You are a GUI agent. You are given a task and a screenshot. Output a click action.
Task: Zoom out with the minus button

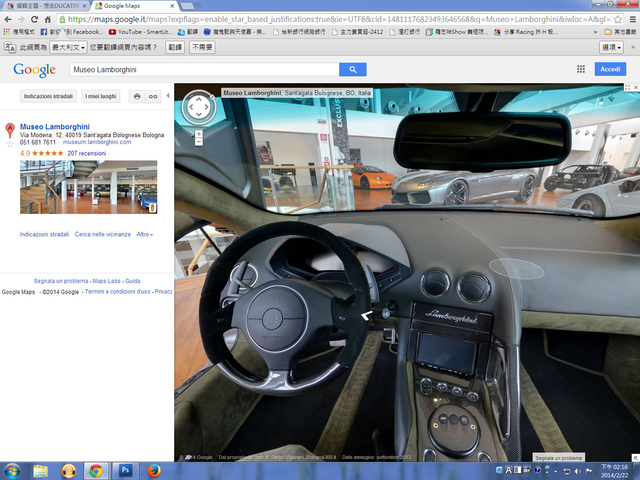[x=198, y=142]
